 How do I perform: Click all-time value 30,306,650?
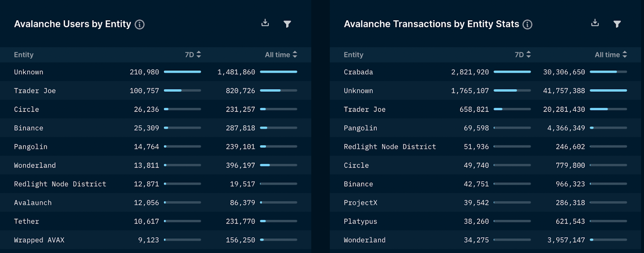(564, 72)
